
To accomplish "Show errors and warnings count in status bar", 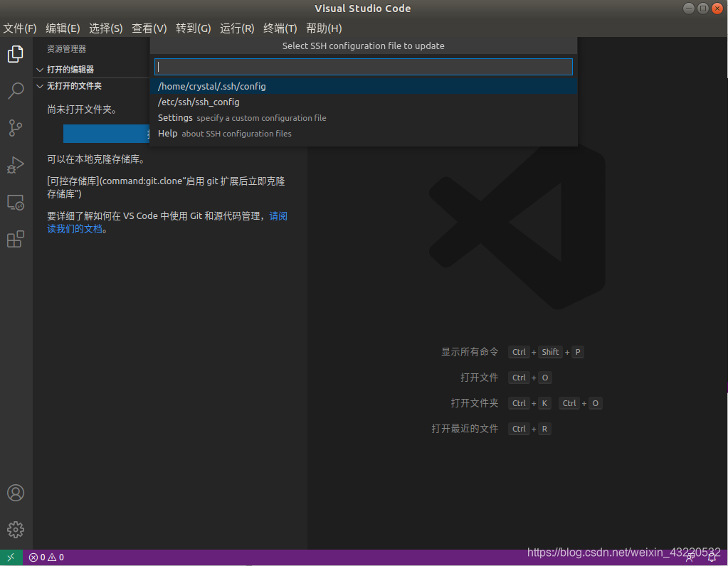I will (46, 557).
